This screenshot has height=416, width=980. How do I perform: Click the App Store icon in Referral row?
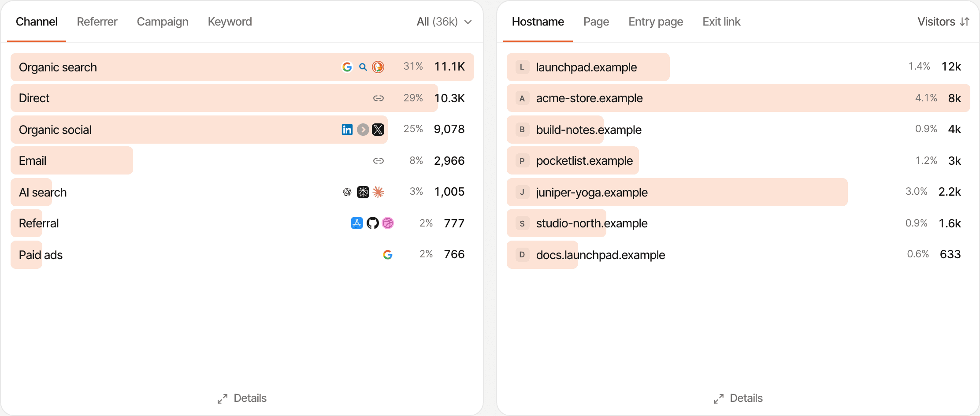pyautogui.click(x=357, y=223)
